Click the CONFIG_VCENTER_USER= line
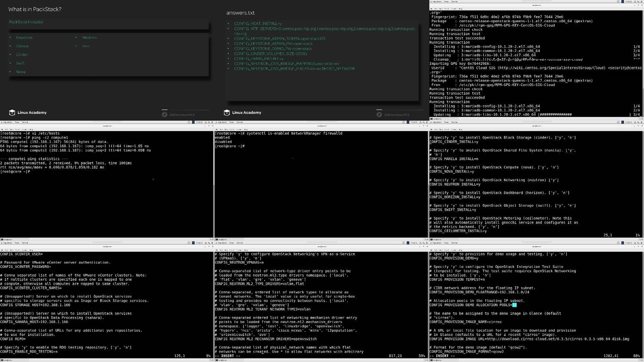Viewport: 644px width, 362px height. click(21, 254)
